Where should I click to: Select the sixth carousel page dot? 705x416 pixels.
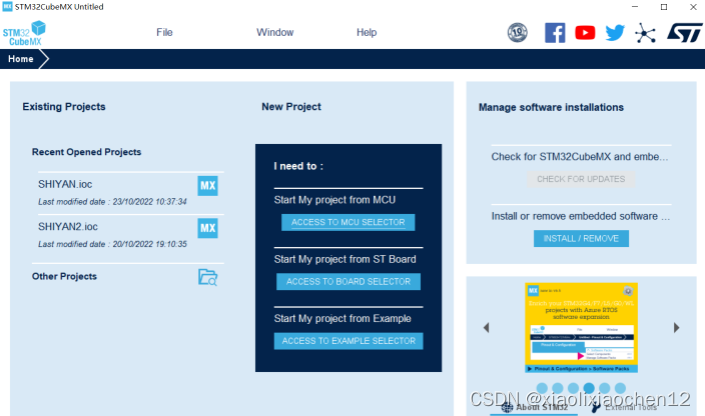(x=620, y=388)
